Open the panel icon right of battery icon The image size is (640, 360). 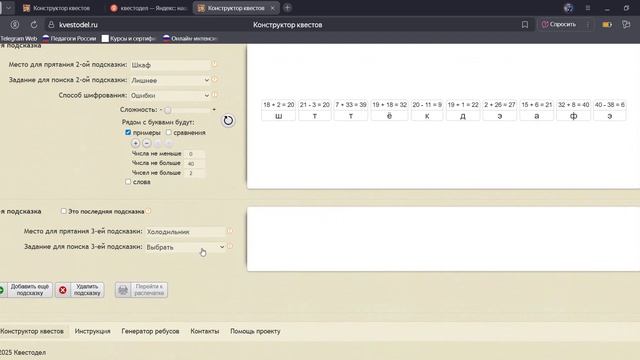(626, 24)
